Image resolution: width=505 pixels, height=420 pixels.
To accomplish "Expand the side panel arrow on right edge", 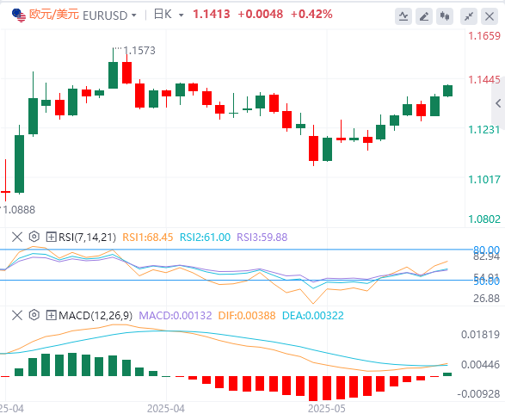I will click(498, 103).
